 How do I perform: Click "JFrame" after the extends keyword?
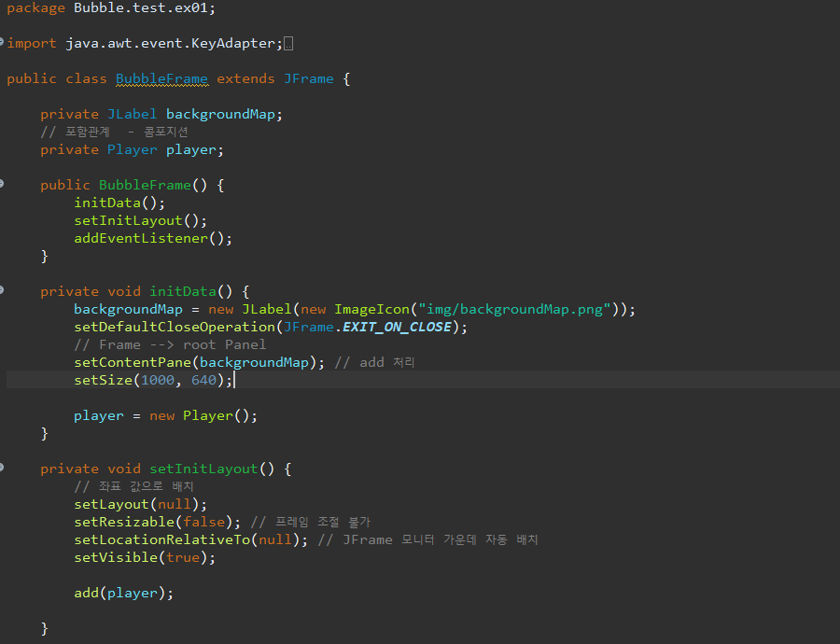tap(309, 78)
